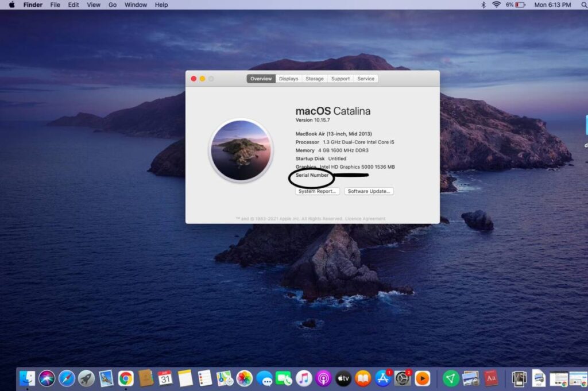Click the Startup Disk "Untitled" value

point(337,158)
